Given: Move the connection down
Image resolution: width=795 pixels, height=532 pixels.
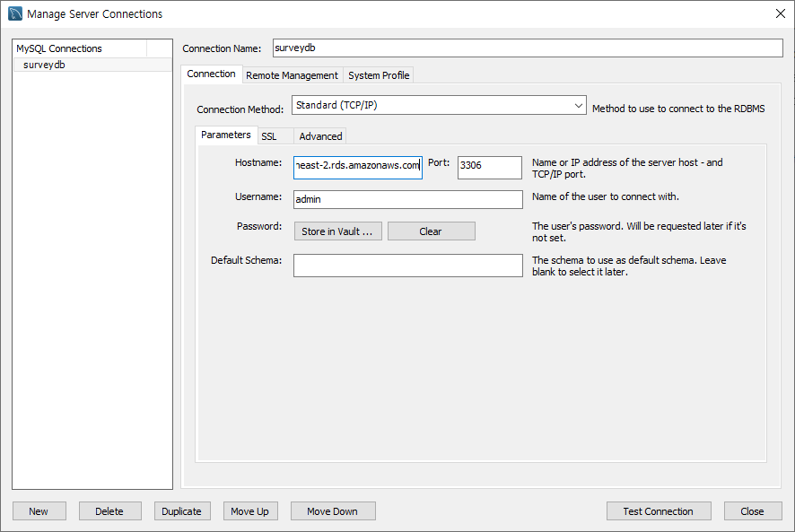Looking at the screenshot, I should point(333,511).
